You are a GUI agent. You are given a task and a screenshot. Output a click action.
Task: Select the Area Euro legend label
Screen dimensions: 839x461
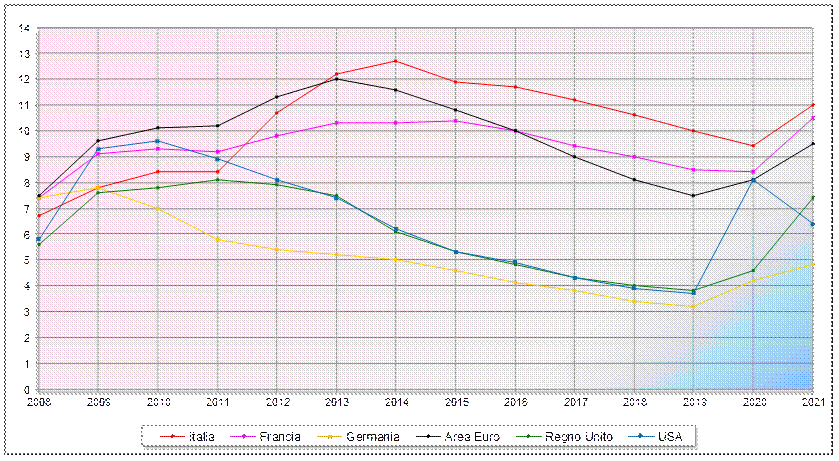472,436
